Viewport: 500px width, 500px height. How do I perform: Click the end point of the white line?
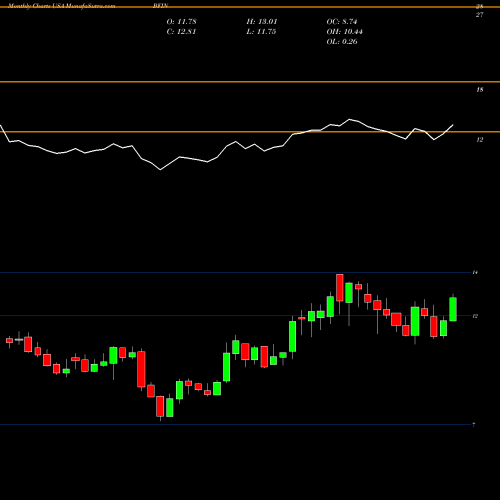coord(453,125)
